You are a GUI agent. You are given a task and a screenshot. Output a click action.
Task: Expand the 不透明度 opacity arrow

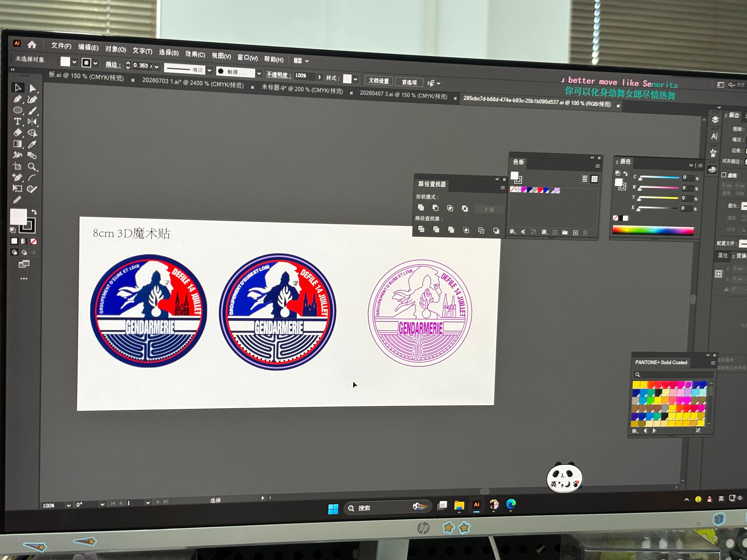click(x=319, y=77)
